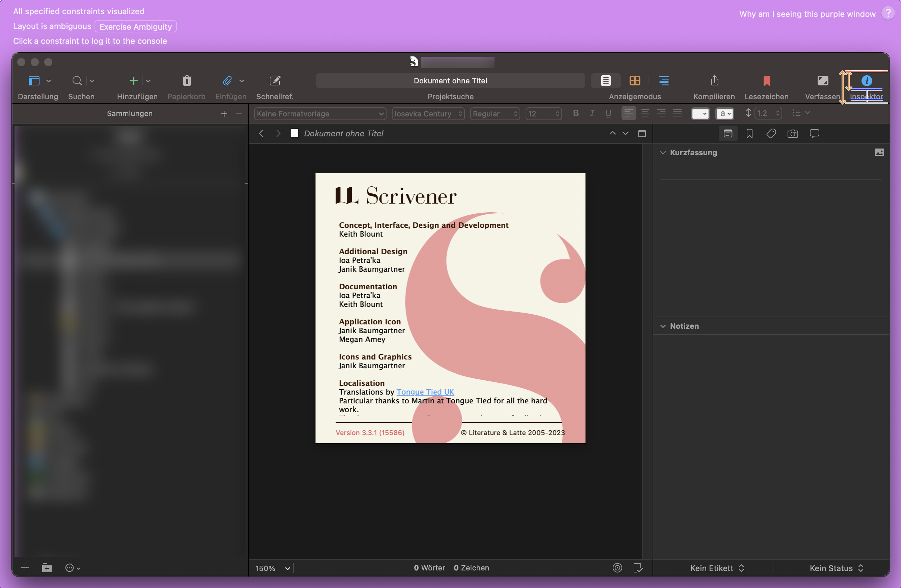Open the list style dropdown

[x=801, y=113]
